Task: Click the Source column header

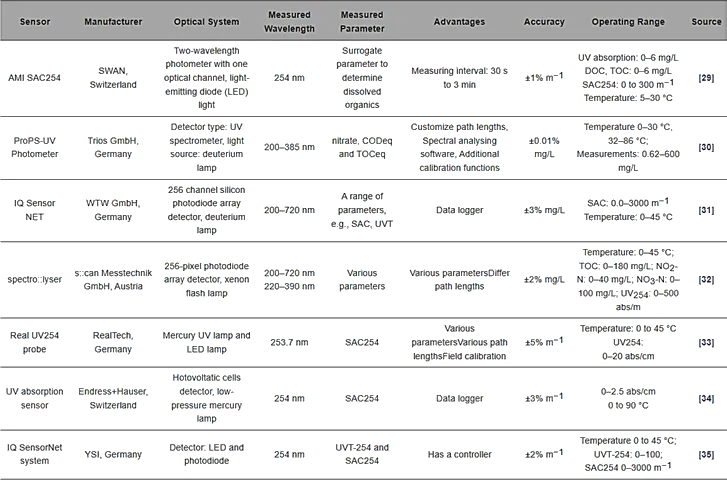Action: tap(705, 21)
